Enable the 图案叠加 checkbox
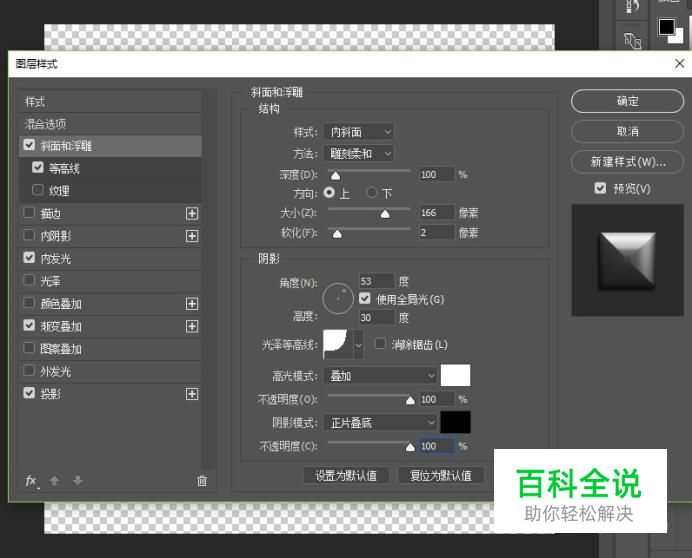 pos(29,348)
